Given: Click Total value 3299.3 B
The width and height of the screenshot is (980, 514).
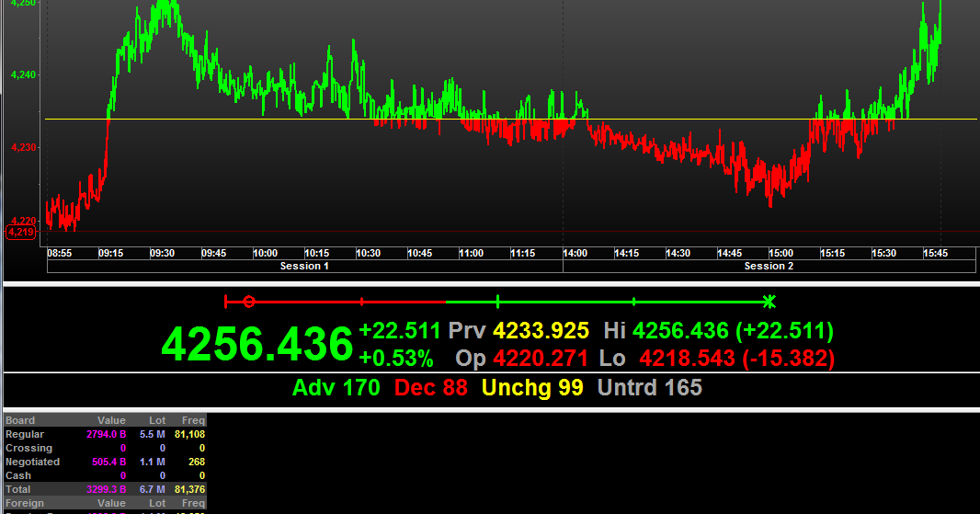Looking at the screenshot, I should click(107, 489).
